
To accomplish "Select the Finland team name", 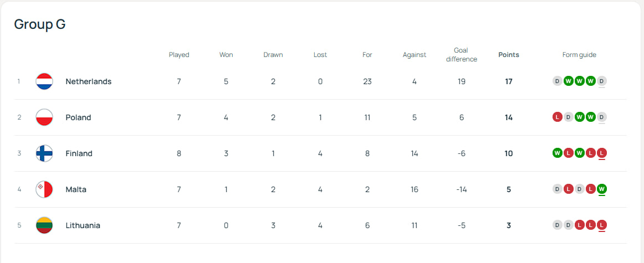I will pos(79,153).
